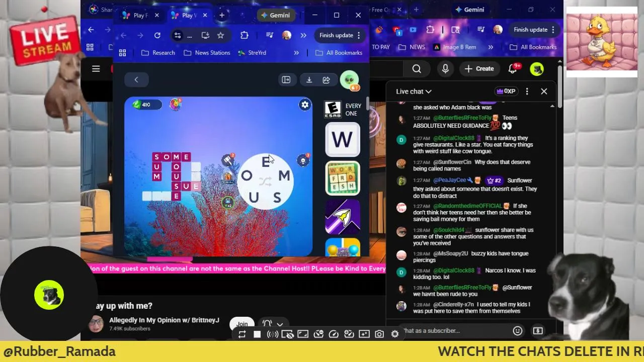644x362 pixels.
Task: Open live chat more options menu
Action: [x=527, y=92]
